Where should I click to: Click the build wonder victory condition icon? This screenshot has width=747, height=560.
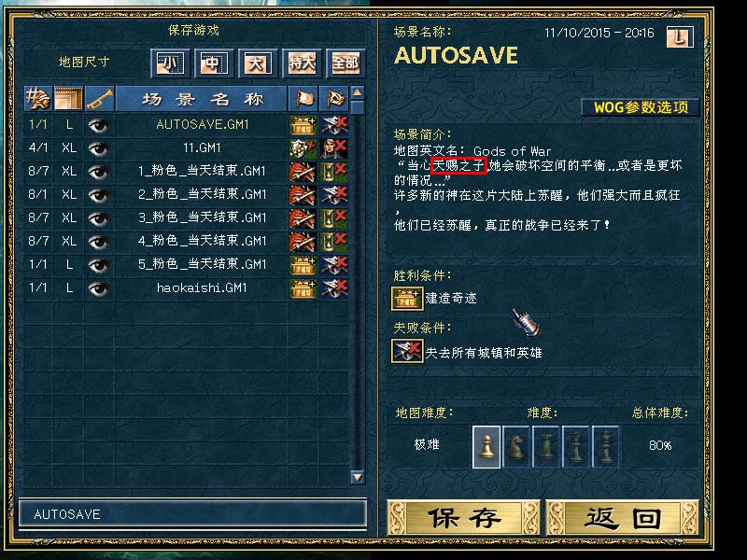407,299
